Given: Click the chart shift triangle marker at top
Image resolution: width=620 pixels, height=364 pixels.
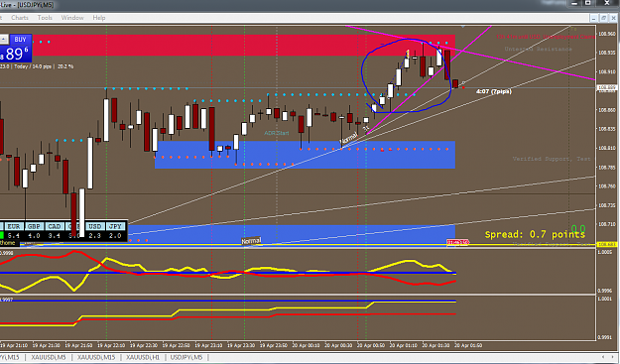Looking at the screenshot, I should tap(462, 27).
